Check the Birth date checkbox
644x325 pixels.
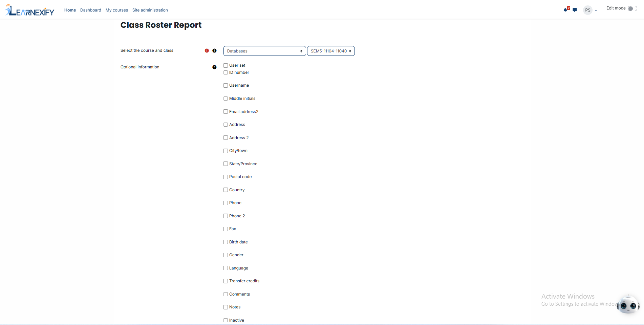pos(226,242)
